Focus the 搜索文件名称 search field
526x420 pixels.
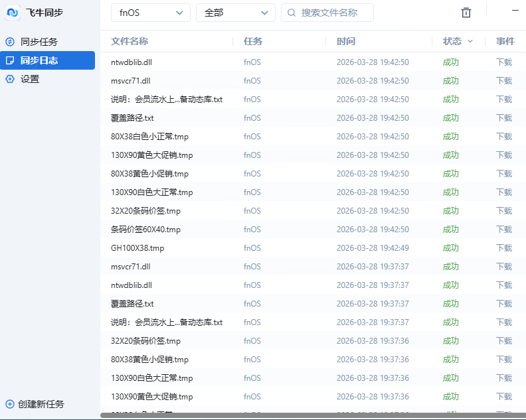327,13
